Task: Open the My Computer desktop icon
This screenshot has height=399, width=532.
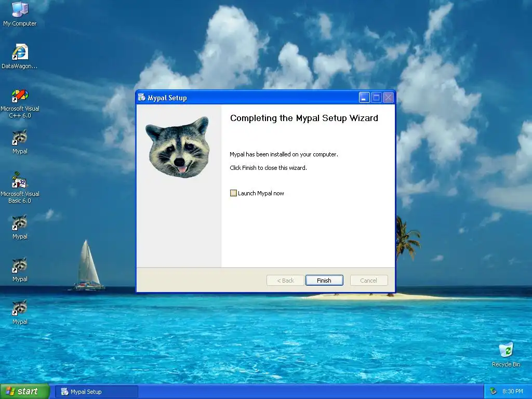Action: pos(20,14)
